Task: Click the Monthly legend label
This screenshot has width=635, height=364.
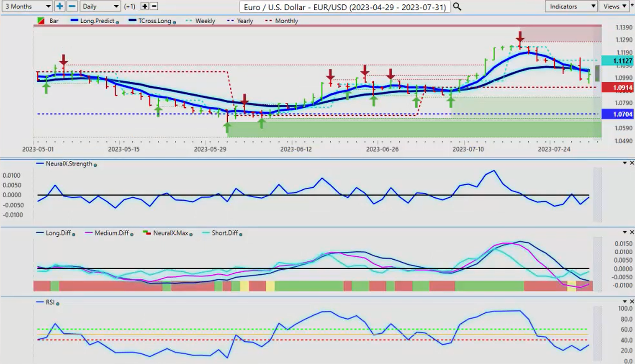Action: (x=286, y=21)
